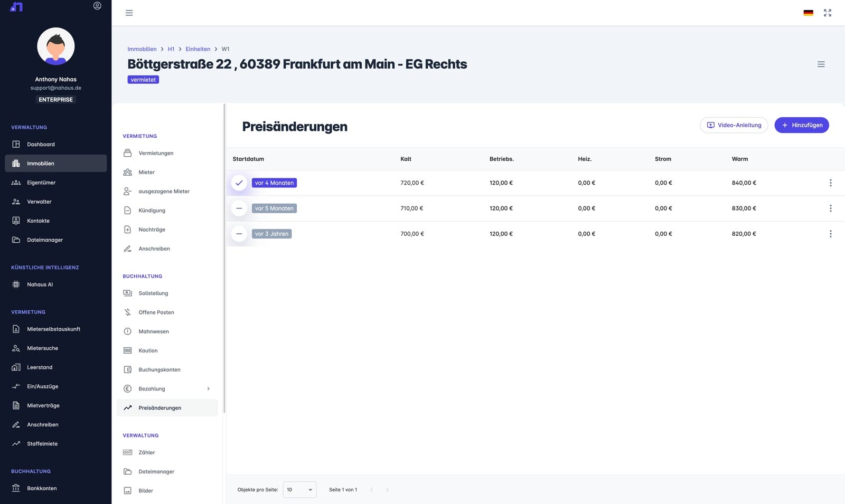The height and width of the screenshot is (504, 845).
Task: Click the Nahaus logo icon
Action: point(16,7)
